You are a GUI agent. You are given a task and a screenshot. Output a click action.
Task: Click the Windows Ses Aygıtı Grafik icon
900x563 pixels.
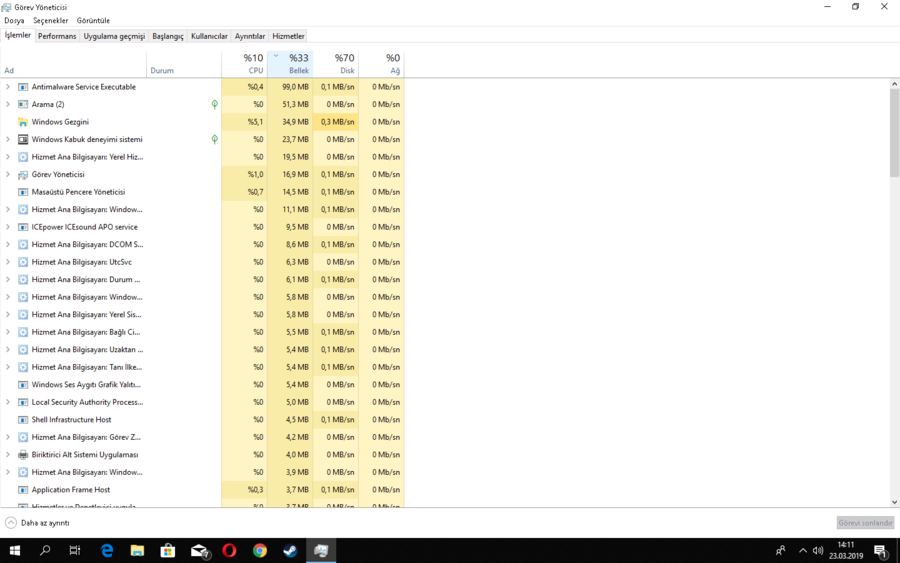click(x=23, y=385)
